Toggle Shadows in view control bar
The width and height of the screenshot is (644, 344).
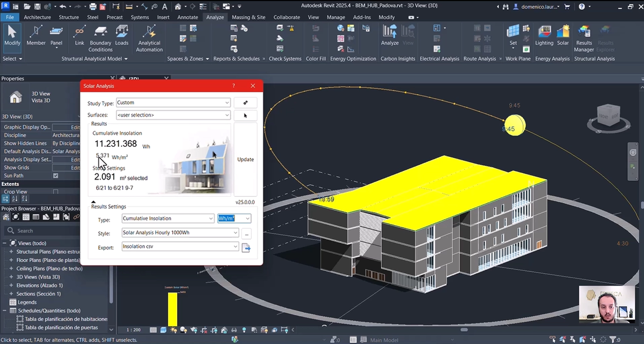click(x=183, y=330)
